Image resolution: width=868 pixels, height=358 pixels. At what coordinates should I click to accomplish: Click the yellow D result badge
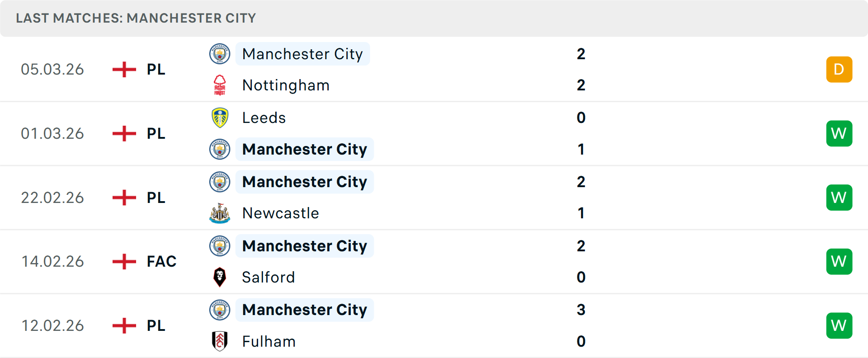(x=839, y=69)
